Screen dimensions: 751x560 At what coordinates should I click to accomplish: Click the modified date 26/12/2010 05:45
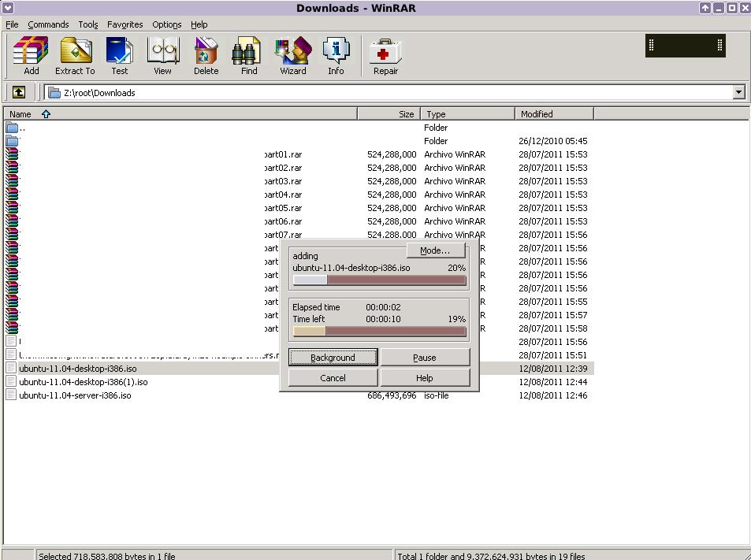point(552,141)
